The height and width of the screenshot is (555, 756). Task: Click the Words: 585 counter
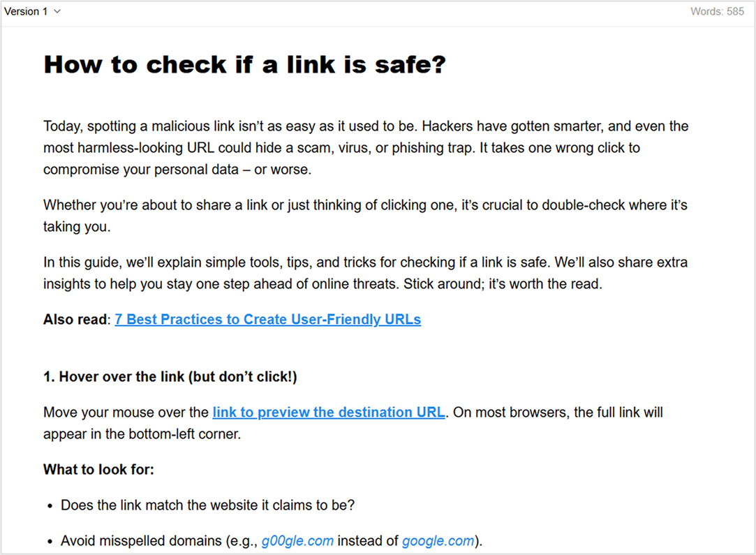click(717, 11)
